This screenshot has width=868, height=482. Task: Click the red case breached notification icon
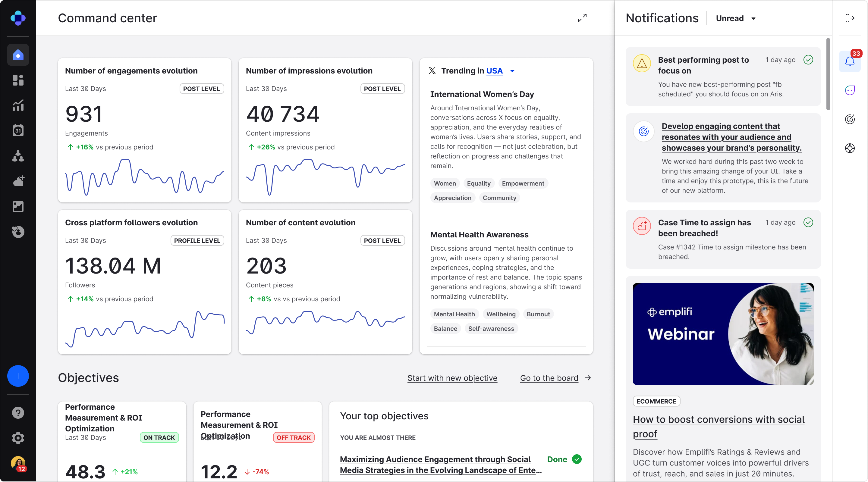click(642, 226)
